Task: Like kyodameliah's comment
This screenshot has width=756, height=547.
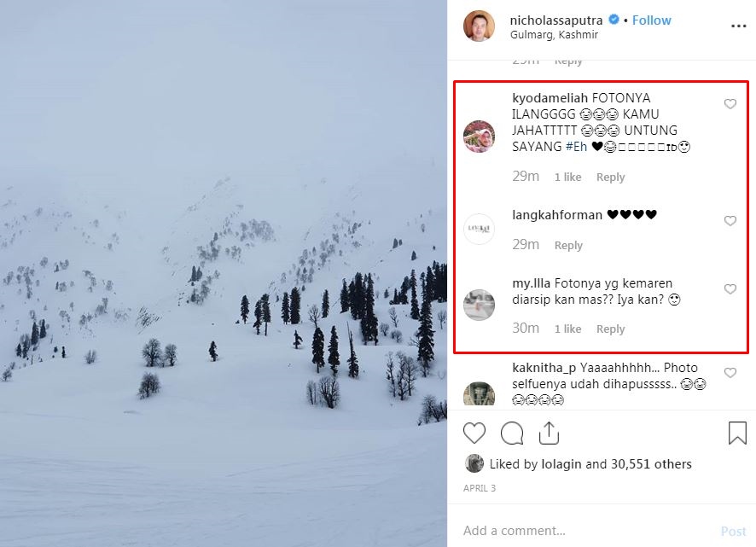Action: pyautogui.click(x=730, y=104)
